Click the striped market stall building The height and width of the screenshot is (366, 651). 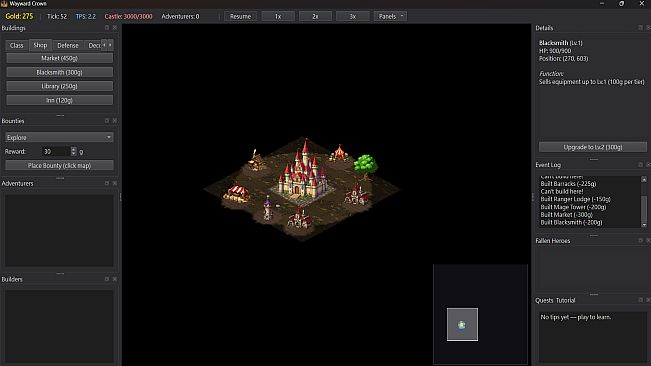click(x=237, y=192)
